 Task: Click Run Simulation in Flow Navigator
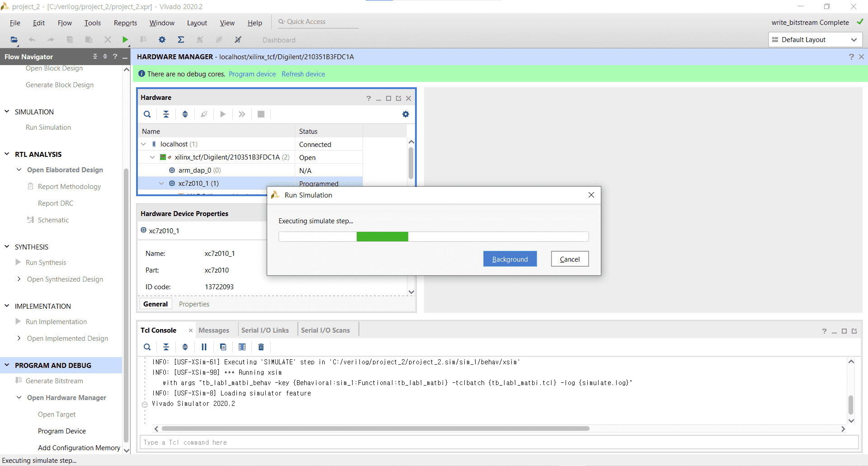48,127
